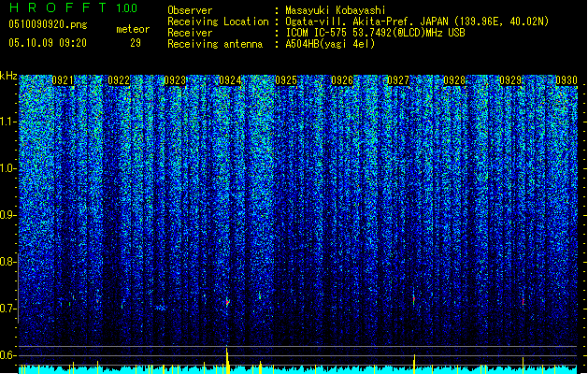Click the yellow power spike below the 0927 marker
Viewport: 588px width, 374px height.
414,363
